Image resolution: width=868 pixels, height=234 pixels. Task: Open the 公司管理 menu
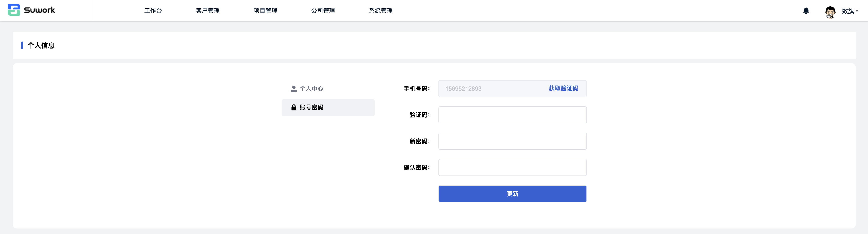tap(323, 11)
